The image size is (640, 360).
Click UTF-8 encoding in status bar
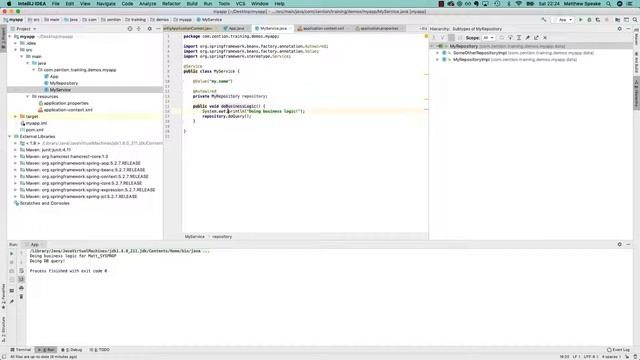point(590,357)
